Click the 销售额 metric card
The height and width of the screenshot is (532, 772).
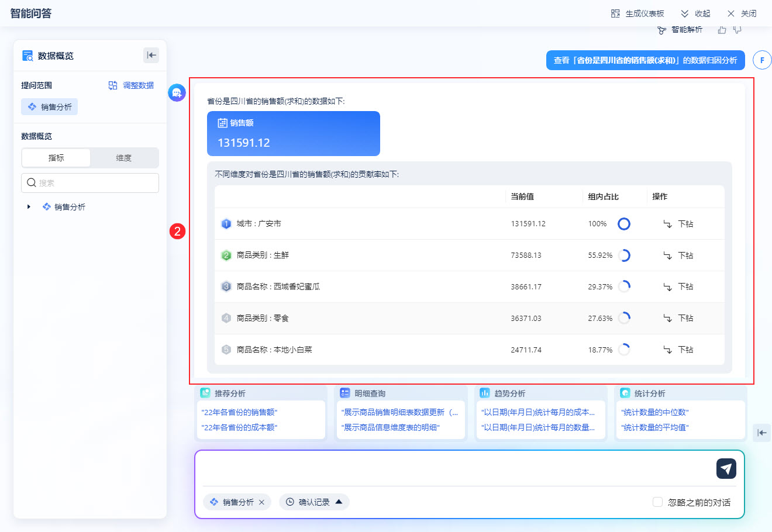click(294, 134)
